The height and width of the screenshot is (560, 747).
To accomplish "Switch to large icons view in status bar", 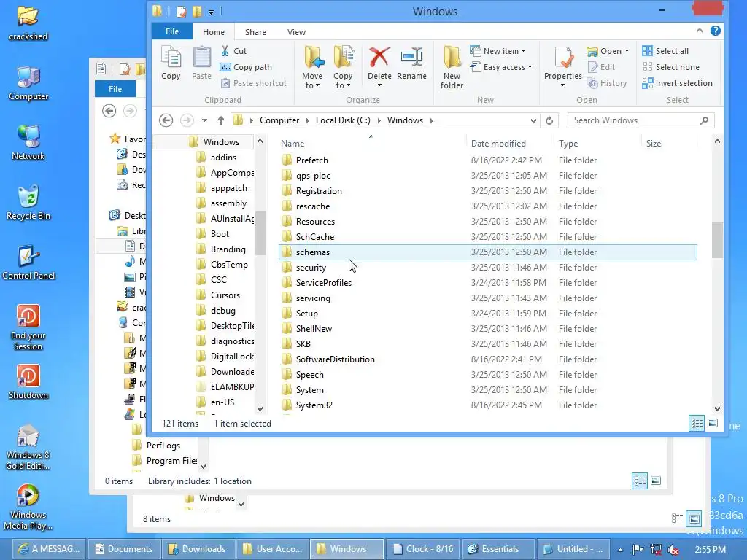I will (713, 424).
